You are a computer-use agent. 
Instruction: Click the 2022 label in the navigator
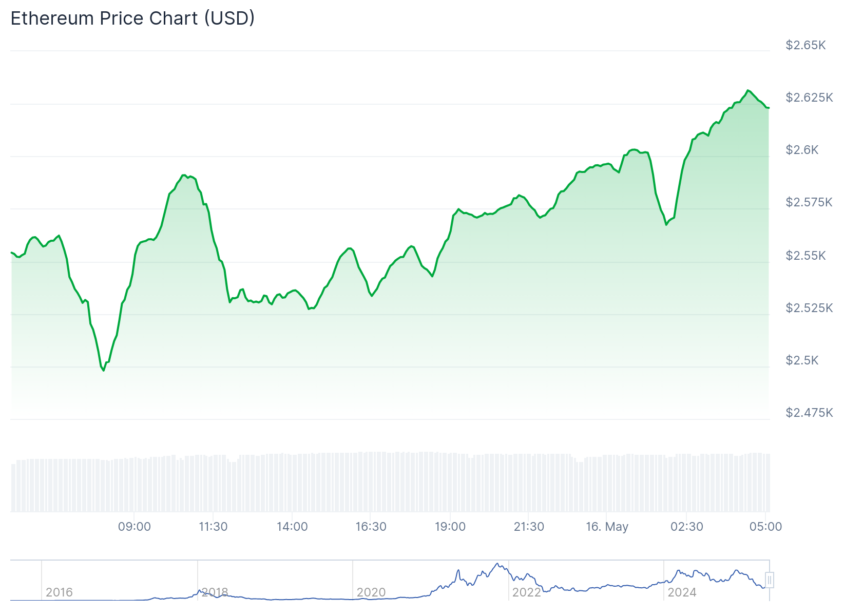point(527,592)
